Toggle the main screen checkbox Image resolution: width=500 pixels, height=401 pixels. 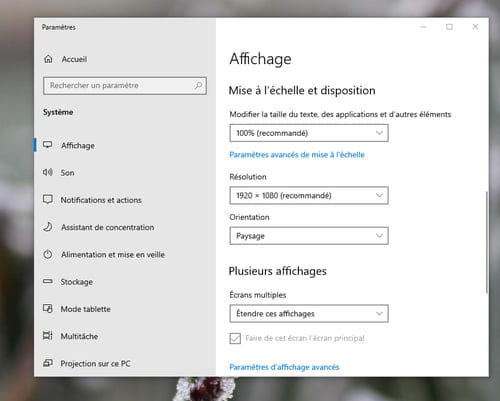tap(235, 338)
